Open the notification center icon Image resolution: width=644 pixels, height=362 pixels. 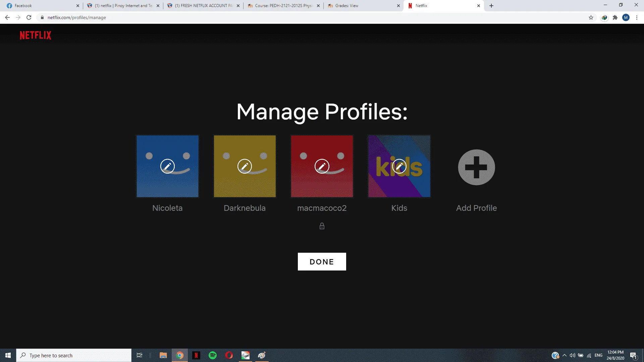(633, 355)
